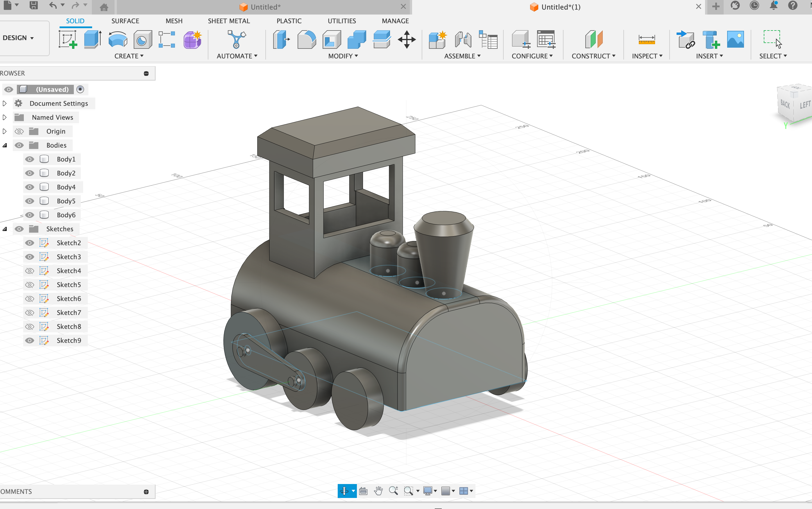Click the Insert Derive icon
Image resolution: width=812 pixels, height=509 pixels.
click(x=686, y=40)
